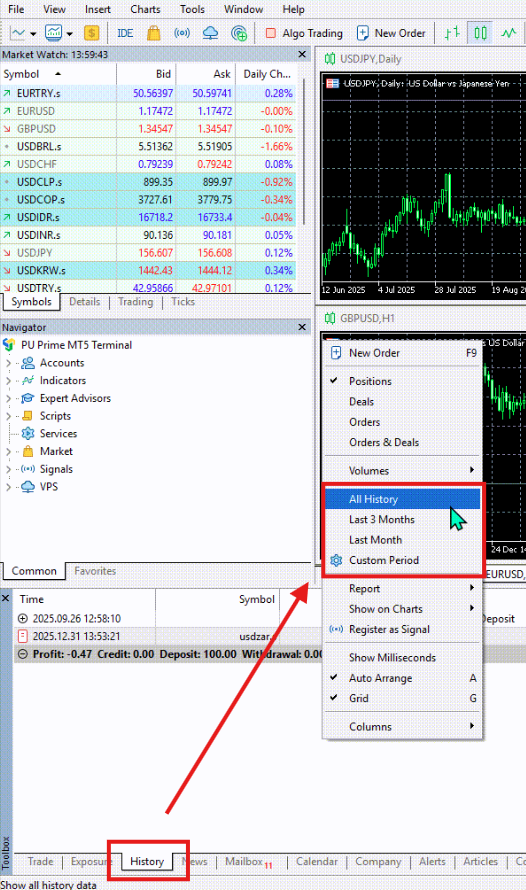This screenshot has height=890, width=526.
Task: Switch to Calendar tab in Toolbox
Action: [317, 862]
